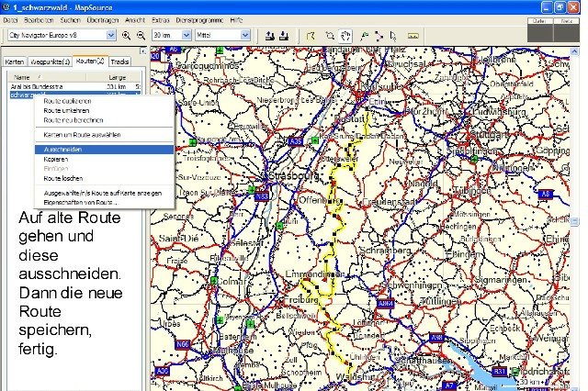
Task: Switch to the Tracks tab
Action: point(121,61)
